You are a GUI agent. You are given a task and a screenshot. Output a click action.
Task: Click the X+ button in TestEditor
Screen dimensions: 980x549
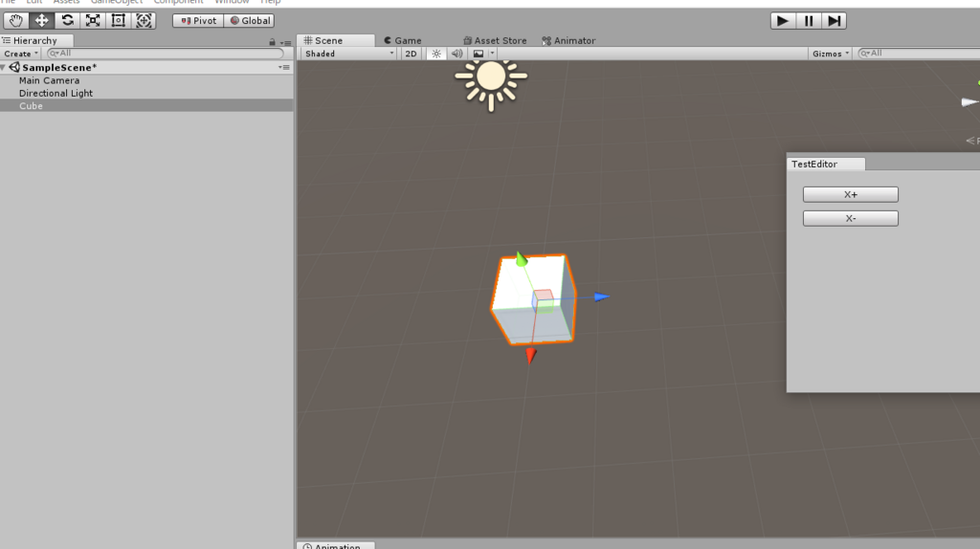click(851, 194)
